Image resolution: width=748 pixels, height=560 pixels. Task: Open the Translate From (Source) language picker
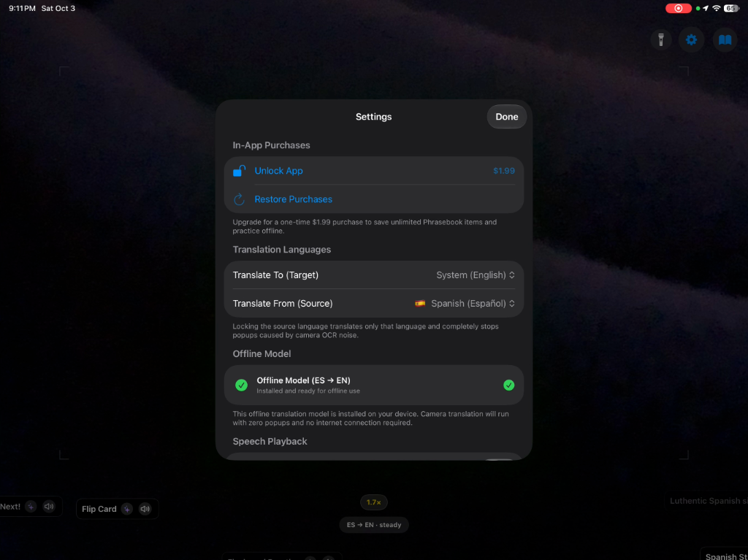click(374, 304)
